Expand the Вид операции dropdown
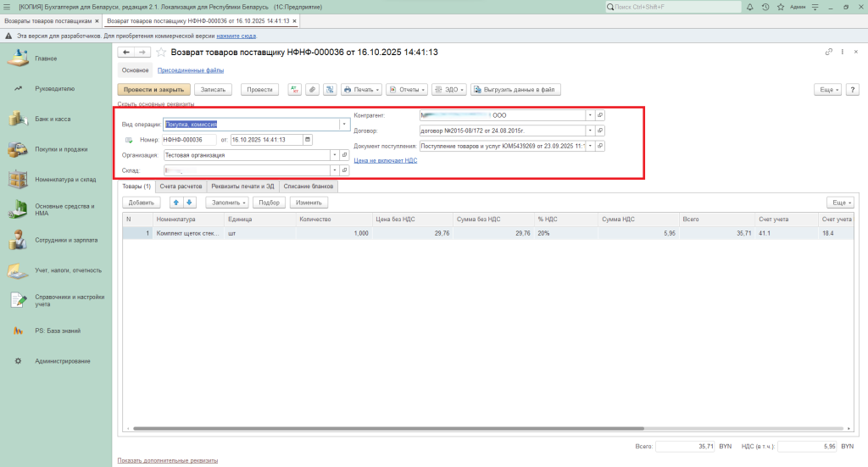The height and width of the screenshot is (467, 868). click(x=344, y=124)
